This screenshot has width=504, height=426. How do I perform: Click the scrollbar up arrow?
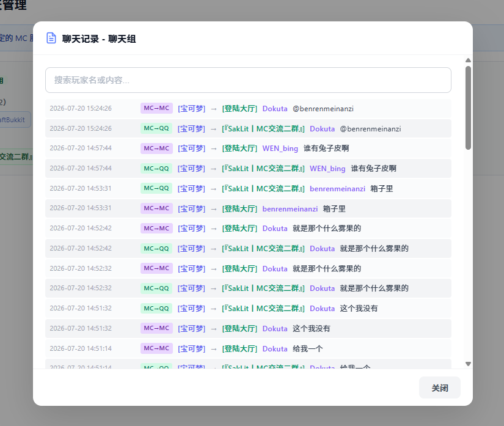tap(468, 60)
